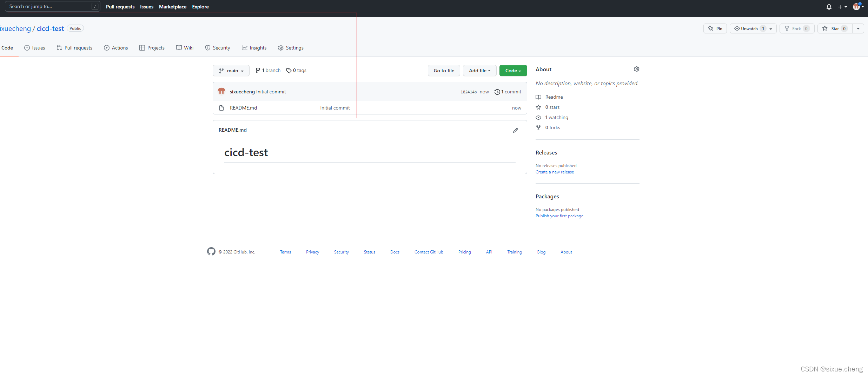Open the Releases heading link
Viewport: 868px width, 376px height.
tap(546, 152)
